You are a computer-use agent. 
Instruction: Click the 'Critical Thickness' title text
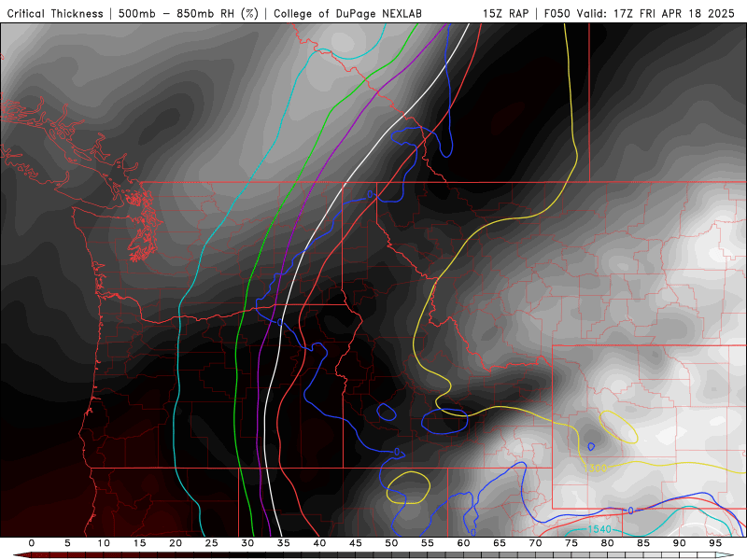click(x=55, y=13)
